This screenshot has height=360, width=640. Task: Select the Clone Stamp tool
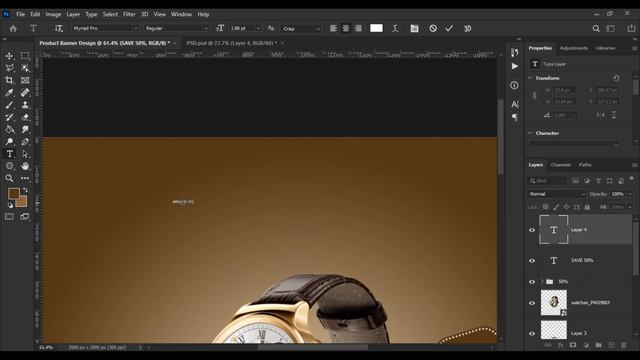pyautogui.click(x=25, y=104)
